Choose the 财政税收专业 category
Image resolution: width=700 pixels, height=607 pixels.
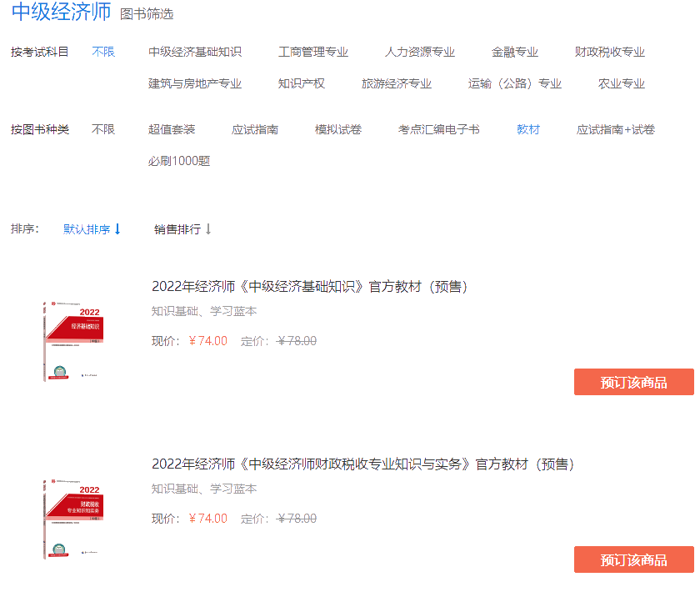tap(609, 51)
